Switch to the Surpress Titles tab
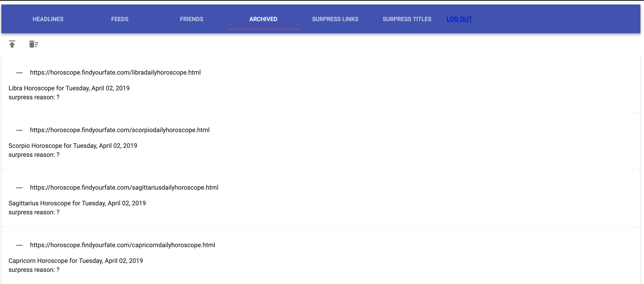644x284 pixels. [x=407, y=19]
